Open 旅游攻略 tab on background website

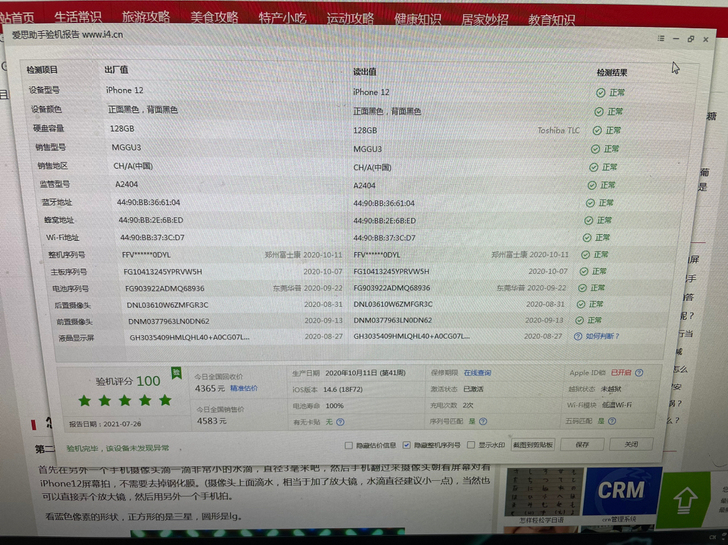[x=146, y=17]
